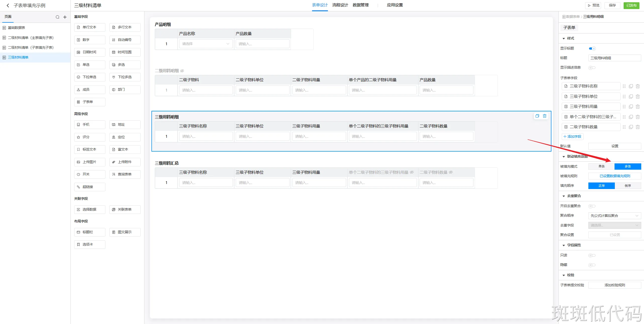Screen dimensions: 644x324
Task: Toggle the 显示标题 switch off
Action: (x=592, y=49)
